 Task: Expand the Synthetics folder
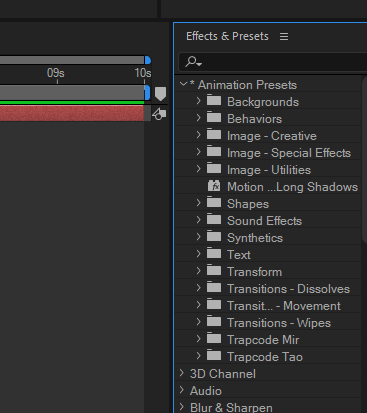(199, 237)
